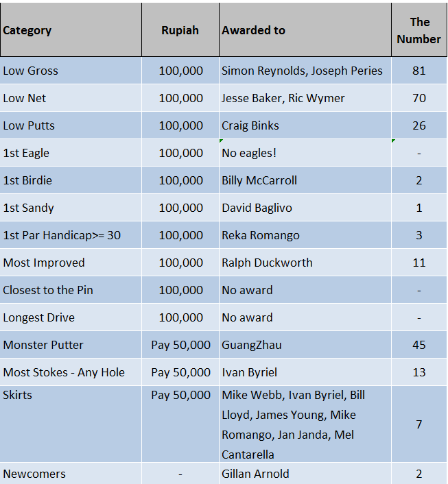Click the Awarded to header cell
The image size is (448, 484).
[x=253, y=30]
